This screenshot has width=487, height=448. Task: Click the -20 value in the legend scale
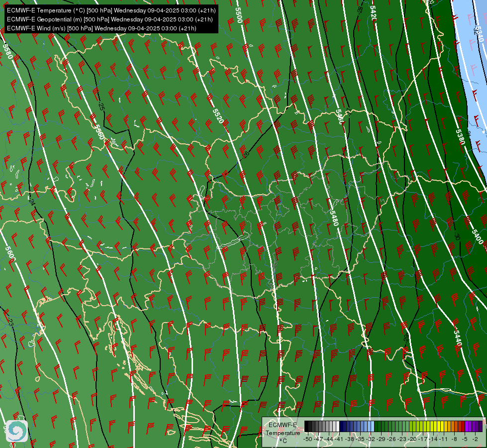tap(413, 439)
